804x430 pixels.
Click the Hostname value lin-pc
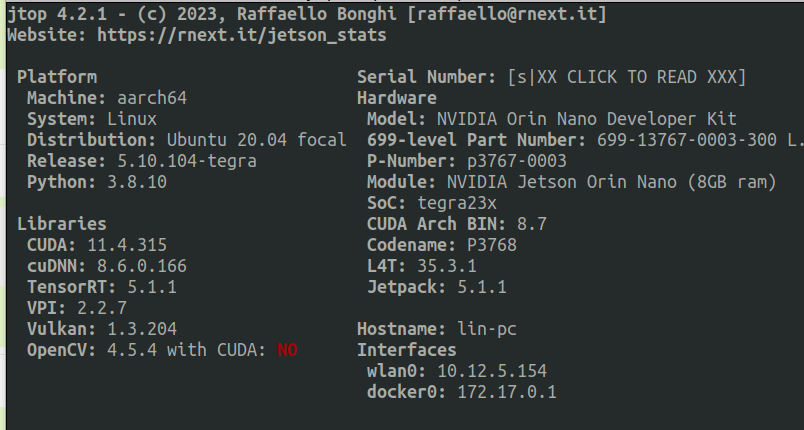click(x=486, y=329)
